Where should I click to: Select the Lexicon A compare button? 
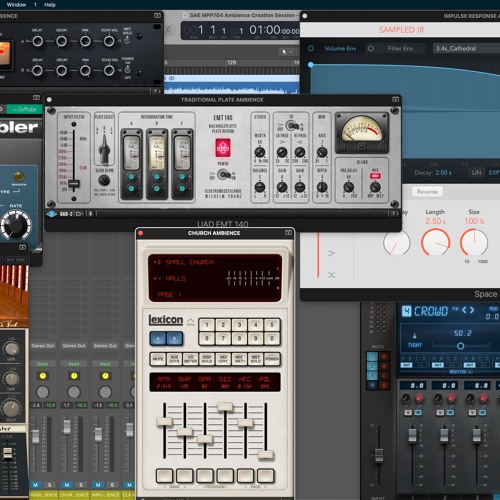[x=158, y=339]
